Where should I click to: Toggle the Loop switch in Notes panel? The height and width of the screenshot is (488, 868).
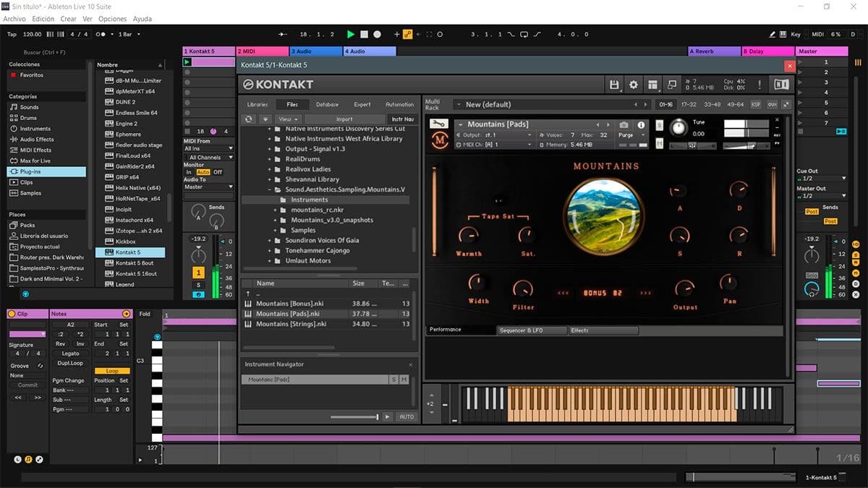112,371
